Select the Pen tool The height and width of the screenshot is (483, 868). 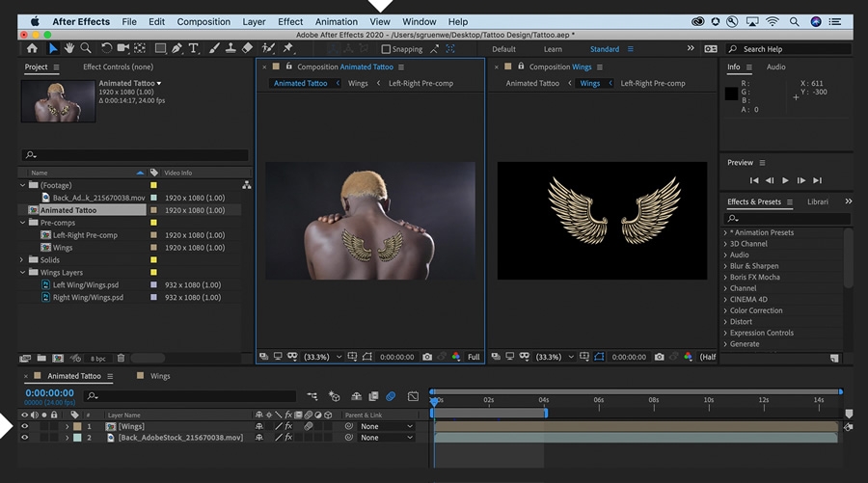click(176, 48)
